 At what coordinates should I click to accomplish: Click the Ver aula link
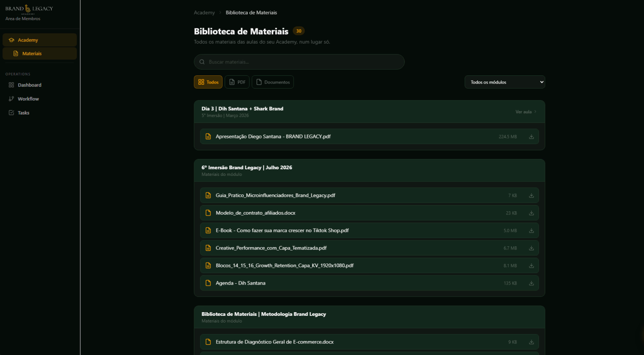point(526,112)
